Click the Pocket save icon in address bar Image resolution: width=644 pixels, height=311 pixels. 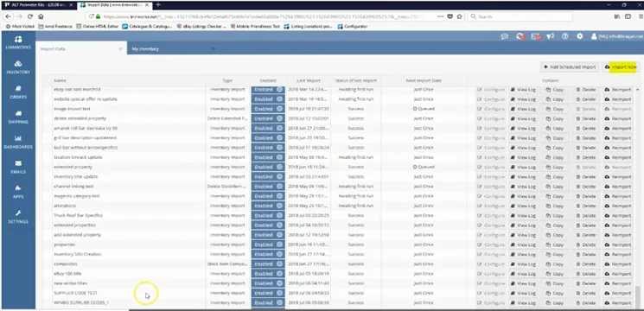tap(450, 16)
